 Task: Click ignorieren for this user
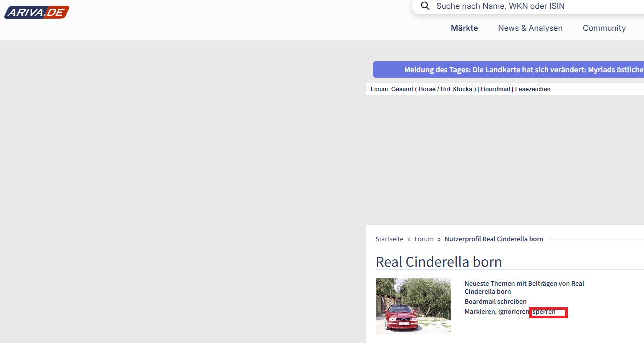click(x=513, y=312)
